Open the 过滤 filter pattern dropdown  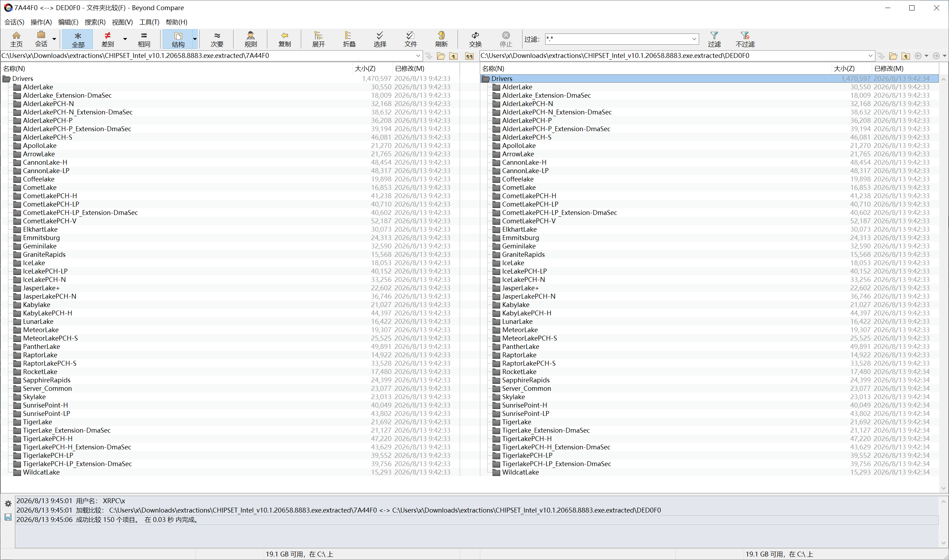[x=694, y=39]
